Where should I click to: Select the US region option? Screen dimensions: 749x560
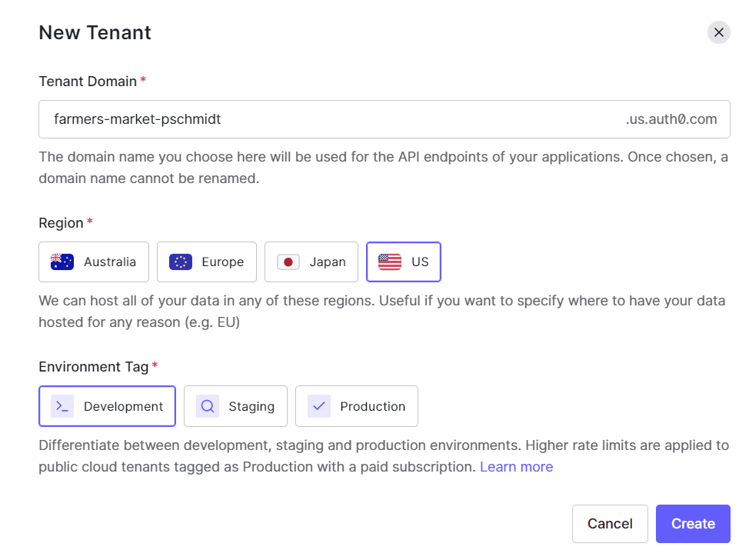(404, 262)
